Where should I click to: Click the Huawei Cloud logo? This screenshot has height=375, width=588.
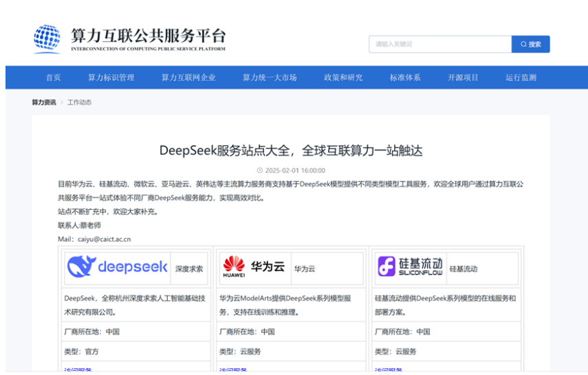254,266
